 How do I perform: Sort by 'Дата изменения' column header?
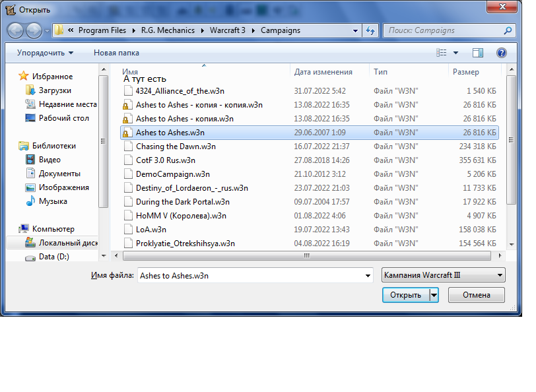[x=323, y=72]
